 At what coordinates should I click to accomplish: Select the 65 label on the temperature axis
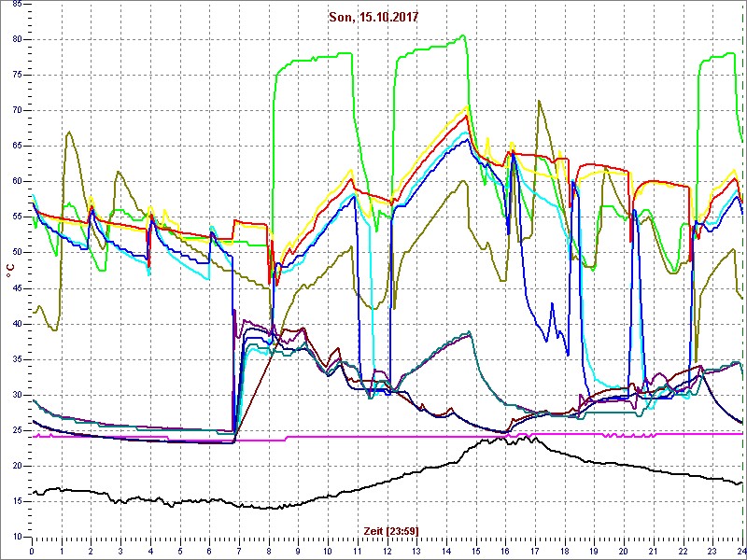click(x=17, y=147)
